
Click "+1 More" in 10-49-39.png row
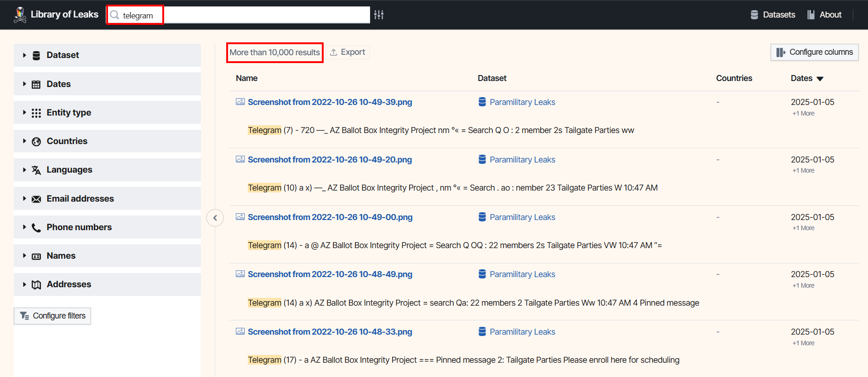(x=803, y=113)
